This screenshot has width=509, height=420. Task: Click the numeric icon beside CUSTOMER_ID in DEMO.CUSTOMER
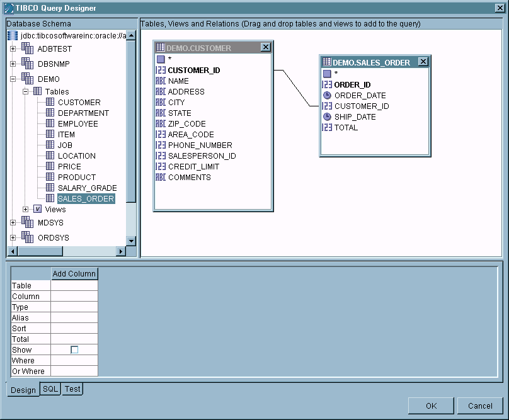click(161, 70)
